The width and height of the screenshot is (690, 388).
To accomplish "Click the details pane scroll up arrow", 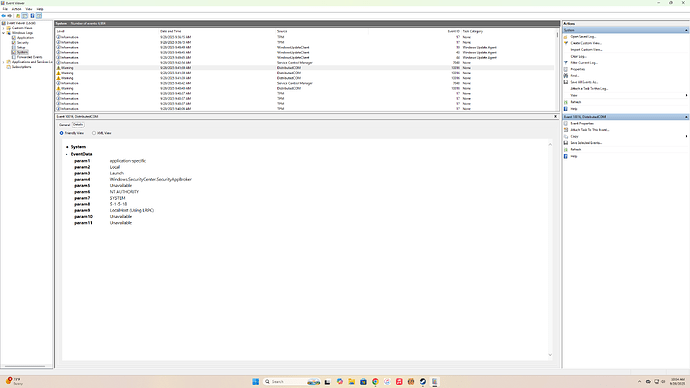I will pos(550,145).
